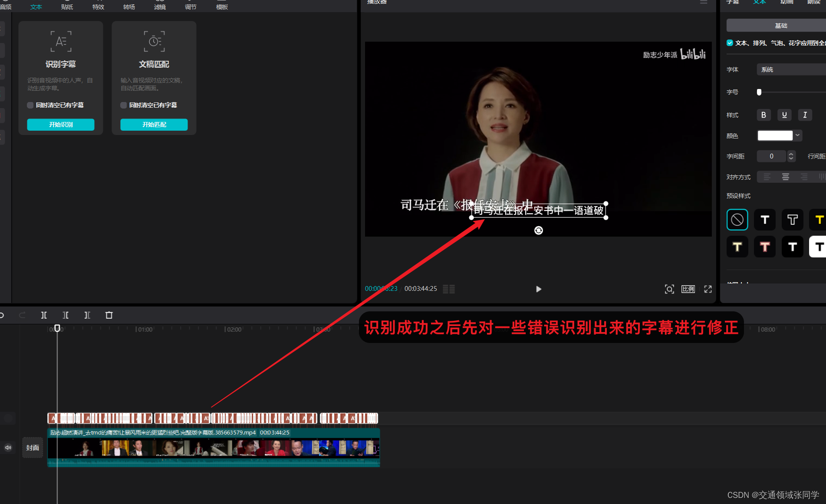
Task: Click the split clip tool icon
Action: point(44,315)
